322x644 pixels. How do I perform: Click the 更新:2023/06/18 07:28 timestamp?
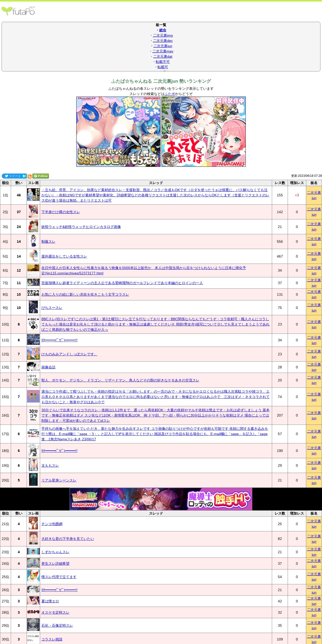tap(306, 176)
